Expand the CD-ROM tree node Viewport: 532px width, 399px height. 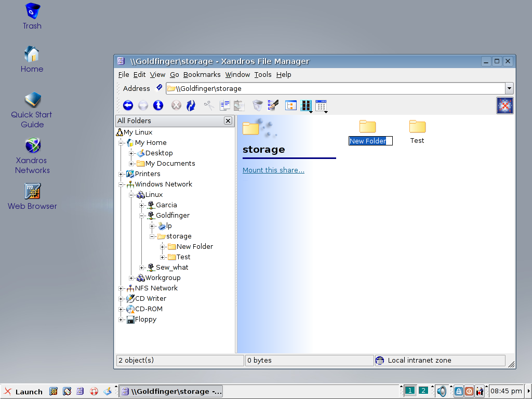pyautogui.click(x=121, y=309)
